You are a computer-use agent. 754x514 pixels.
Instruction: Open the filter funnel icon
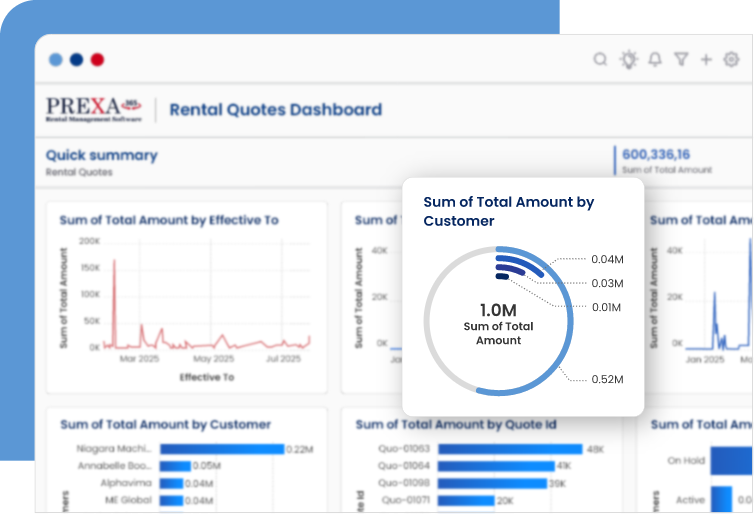681,60
